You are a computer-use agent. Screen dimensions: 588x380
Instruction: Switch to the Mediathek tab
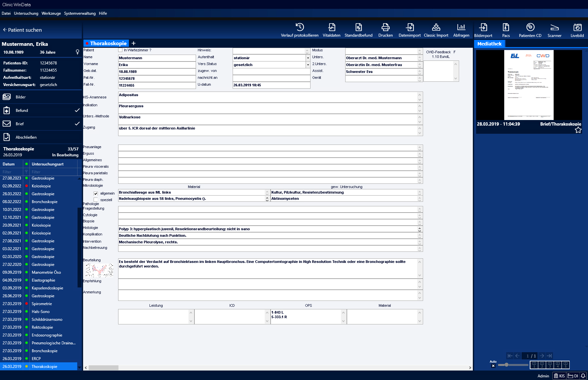click(x=489, y=44)
